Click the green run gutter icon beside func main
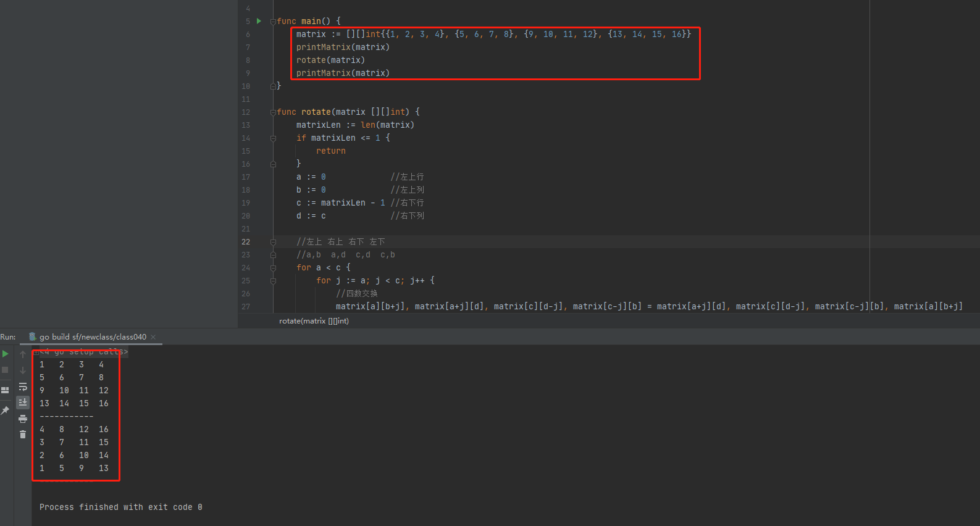Viewport: 980px width, 526px height. 259,21
